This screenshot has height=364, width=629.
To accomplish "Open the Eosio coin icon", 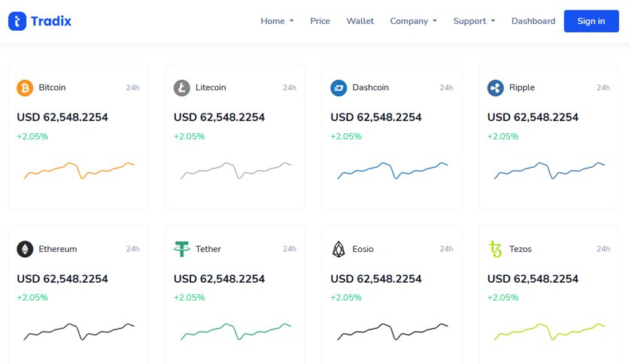I will (x=339, y=249).
